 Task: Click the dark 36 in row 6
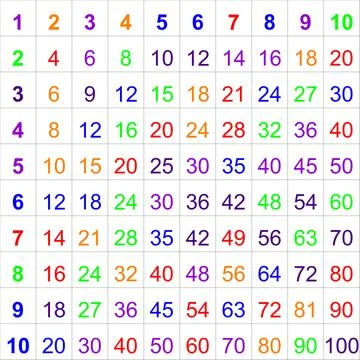pyautogui.click(x=198, y=202)
